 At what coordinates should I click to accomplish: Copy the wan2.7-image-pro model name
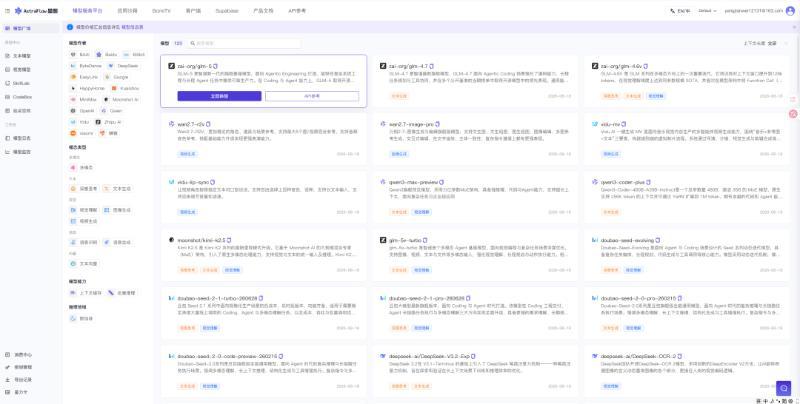[437, 124]
